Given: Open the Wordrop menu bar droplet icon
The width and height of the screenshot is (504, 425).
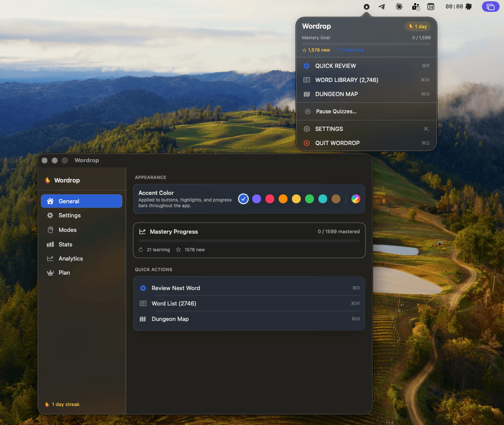Looking at the screenshot, I should pos(366,7).
